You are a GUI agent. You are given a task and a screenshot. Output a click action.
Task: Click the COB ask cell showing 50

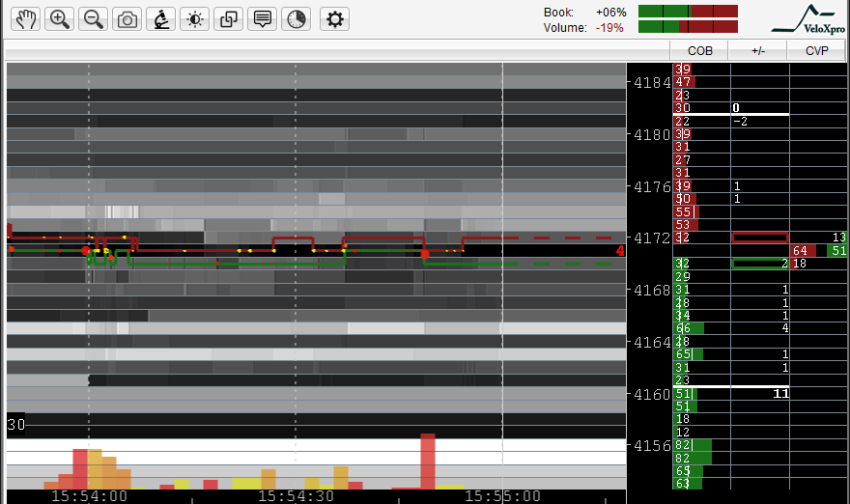[x=701, y=199]
